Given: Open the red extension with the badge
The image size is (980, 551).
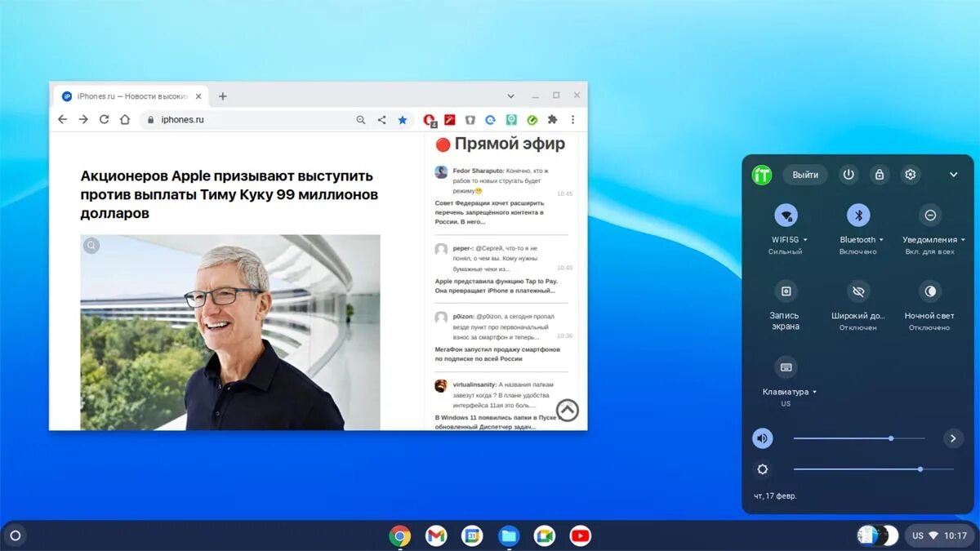Looking at the screenshot, I should click(x=430, y=120).
